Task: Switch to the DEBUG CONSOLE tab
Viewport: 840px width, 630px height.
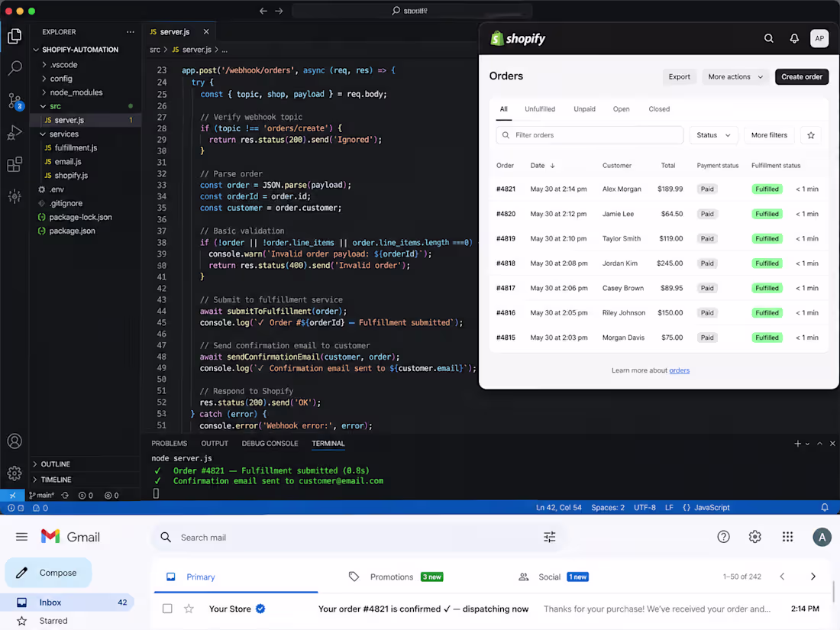Action: 270,444
